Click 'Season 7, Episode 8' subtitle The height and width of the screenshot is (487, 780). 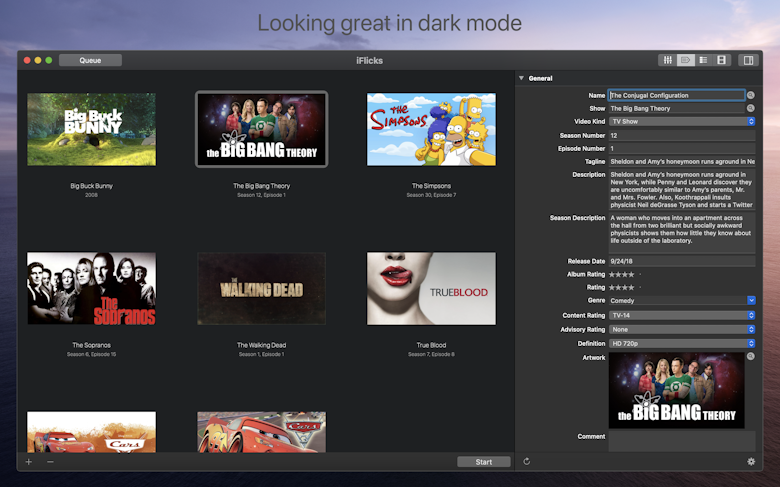431,354
